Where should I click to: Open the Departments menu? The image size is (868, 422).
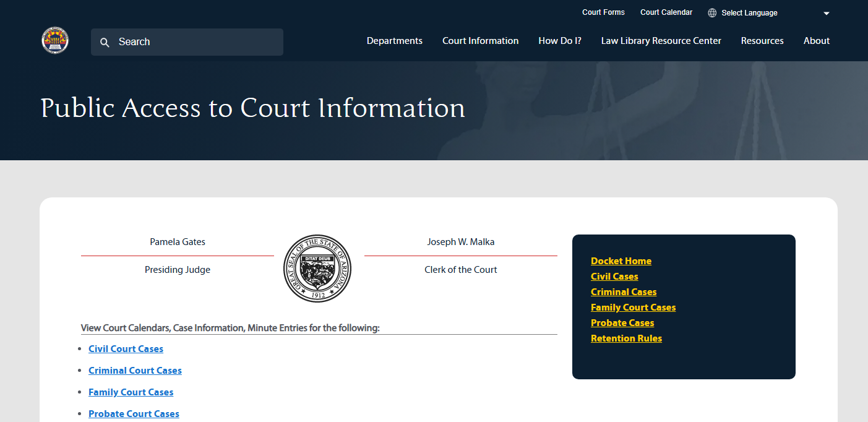pos(394,41)
